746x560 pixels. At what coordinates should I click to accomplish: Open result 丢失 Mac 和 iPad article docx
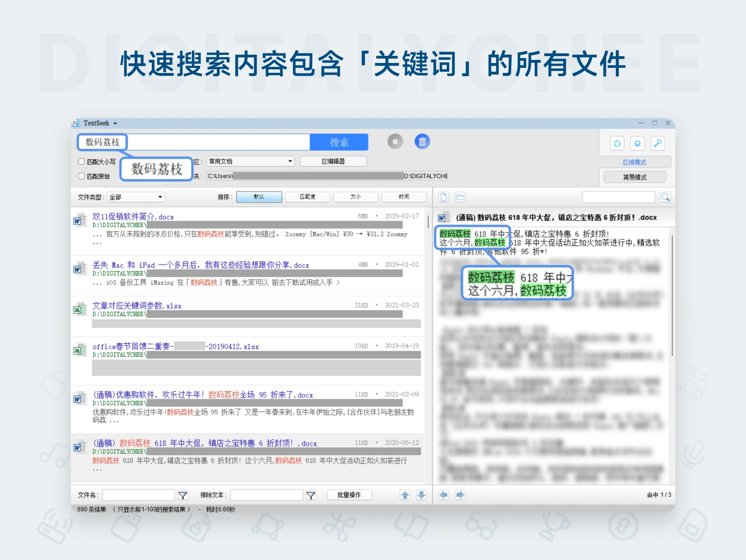(201, 265)
